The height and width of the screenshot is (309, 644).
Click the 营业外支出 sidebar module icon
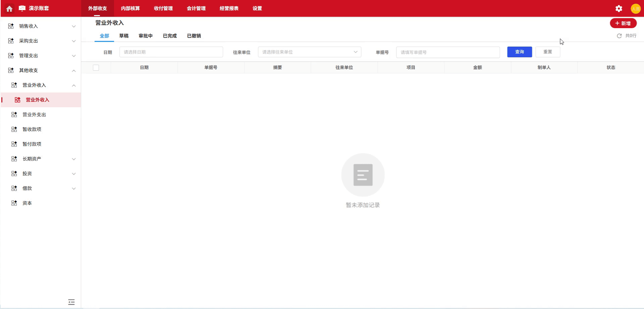click(x=14, y=114)
